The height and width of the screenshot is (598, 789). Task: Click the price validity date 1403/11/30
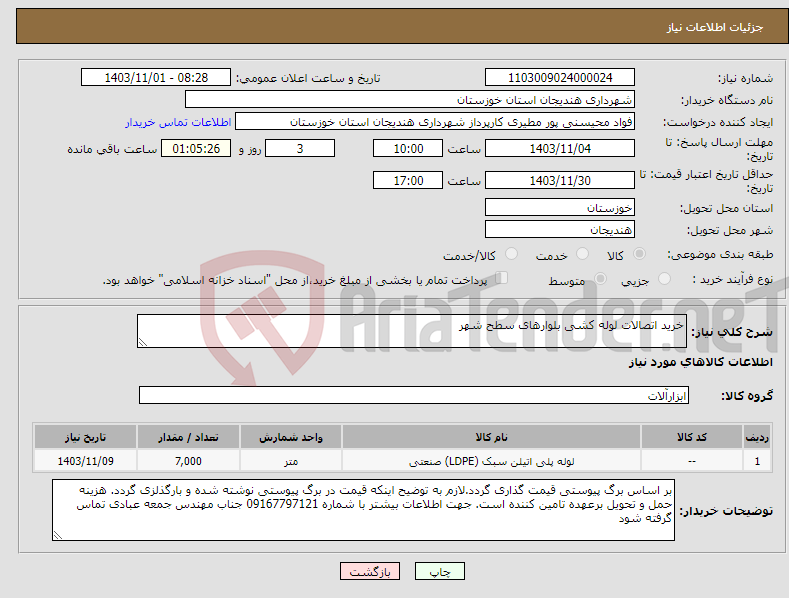pos(560,180)
